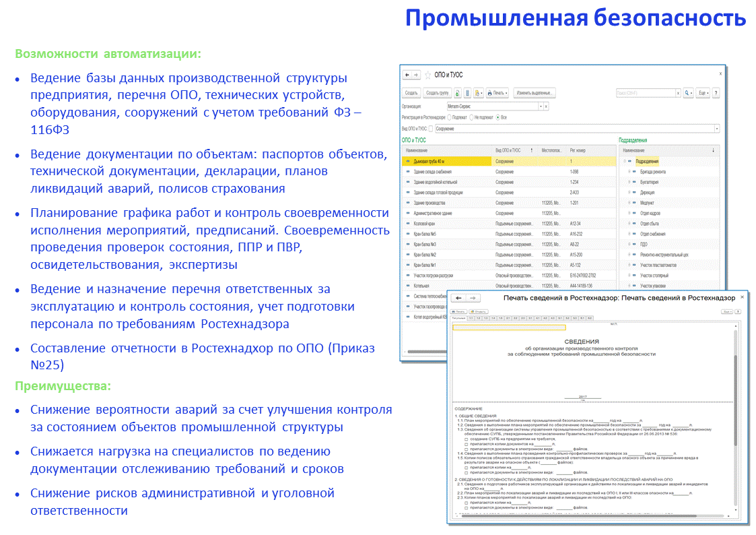Select the Котельная row
756x535 pixels.
pos(509,286)
